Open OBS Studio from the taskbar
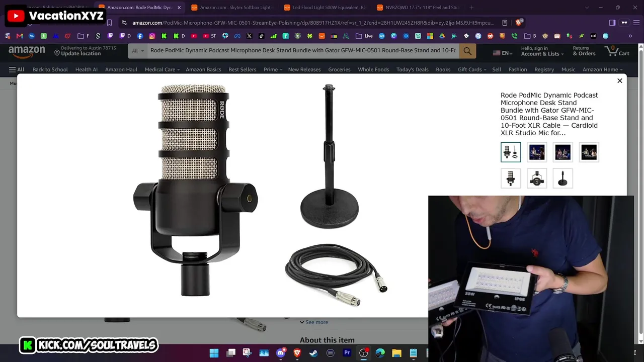This screenshot has height=362, width=644. (363, 353)
